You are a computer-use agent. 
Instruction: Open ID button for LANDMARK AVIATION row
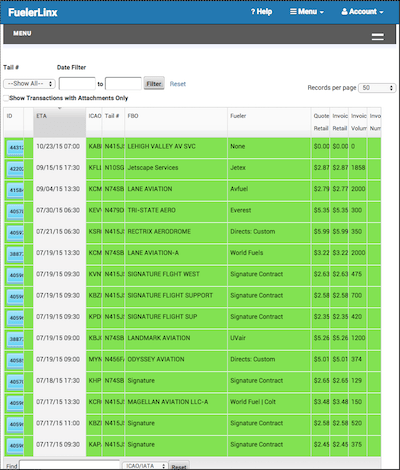15,339
